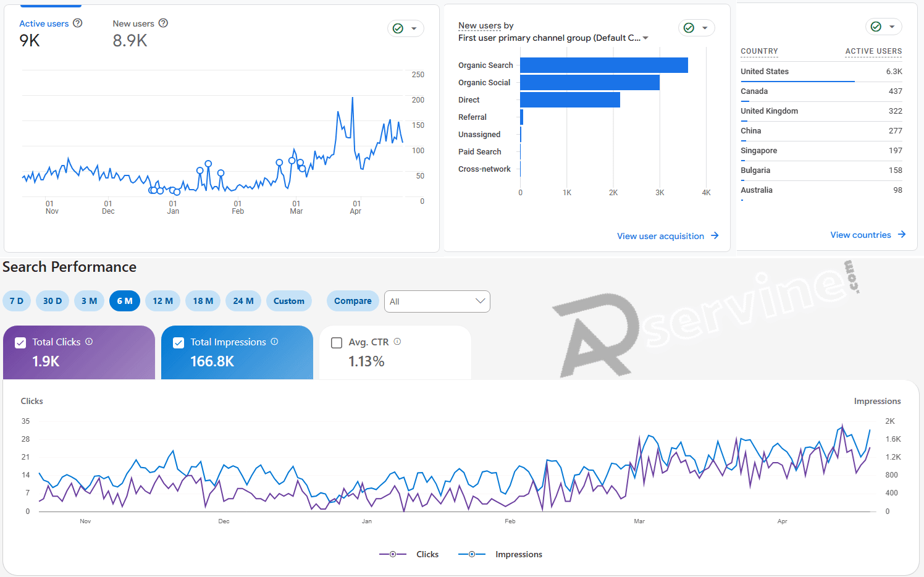The height and width of the screenshot is (577, 924).
Task: Open dropdown arrow on country card status
Action: 892,27
